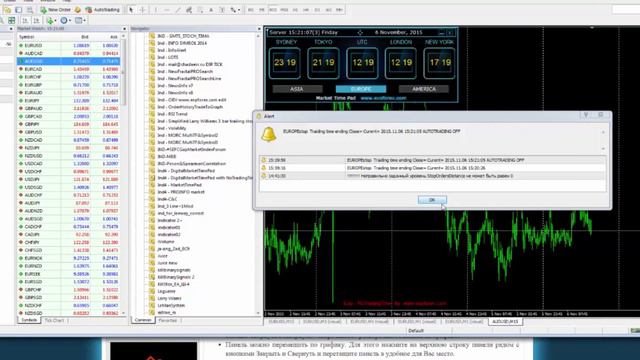This screenshot has width=640, height=360.
Task: Close the Navigator panel
Action: (259, 29)
